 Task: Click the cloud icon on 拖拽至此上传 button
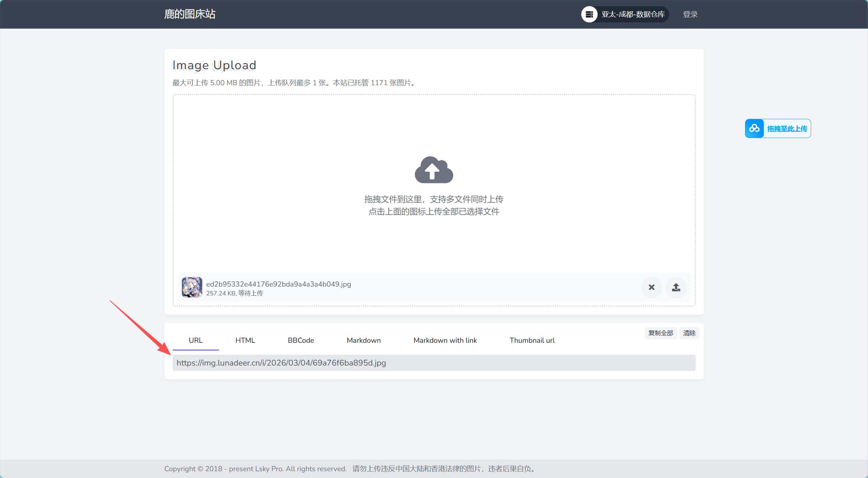pyautogui.click(x=755, y=128)
